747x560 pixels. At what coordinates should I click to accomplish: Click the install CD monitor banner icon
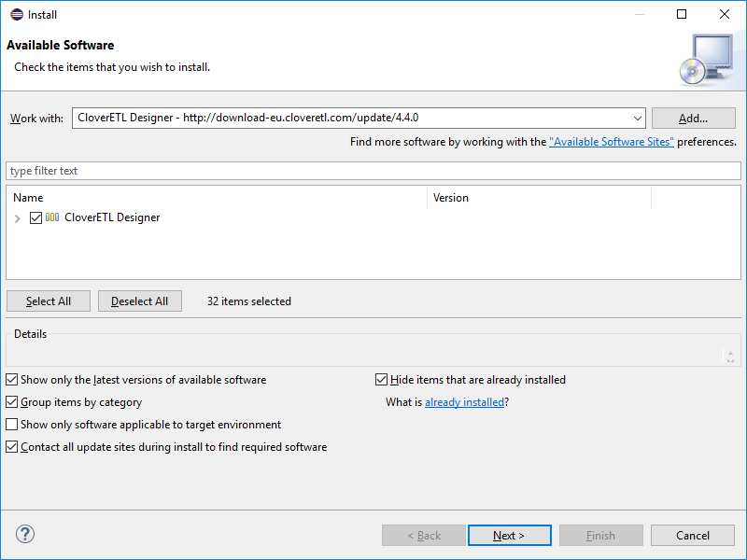pyautogui.click(x=706, y=58)
